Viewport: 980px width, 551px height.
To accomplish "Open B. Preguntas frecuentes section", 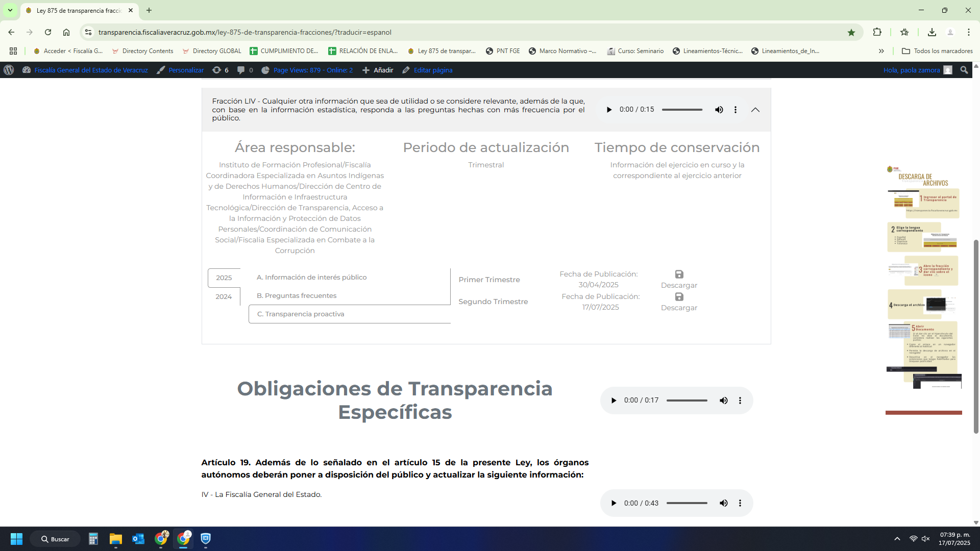I will click(x=297, y=295).
